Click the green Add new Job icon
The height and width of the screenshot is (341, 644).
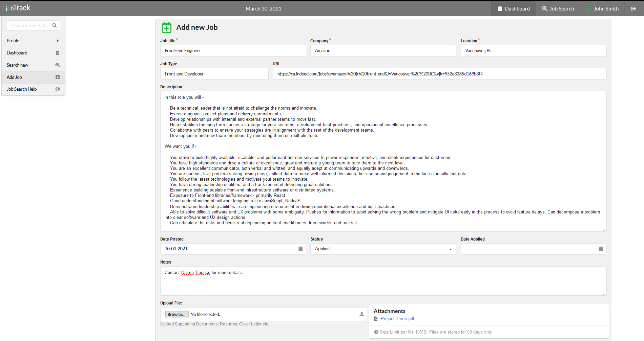tap(166, 27)
